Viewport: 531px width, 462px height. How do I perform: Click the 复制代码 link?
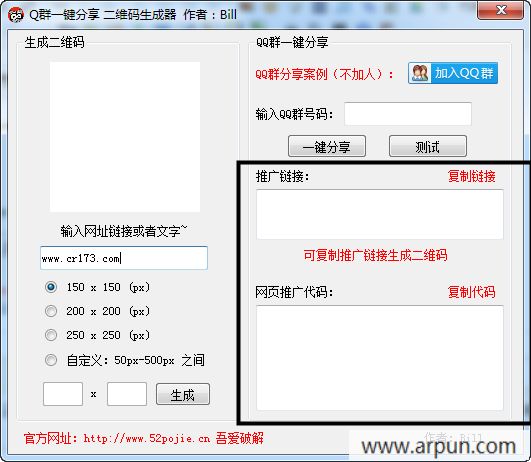click(471, 292)
